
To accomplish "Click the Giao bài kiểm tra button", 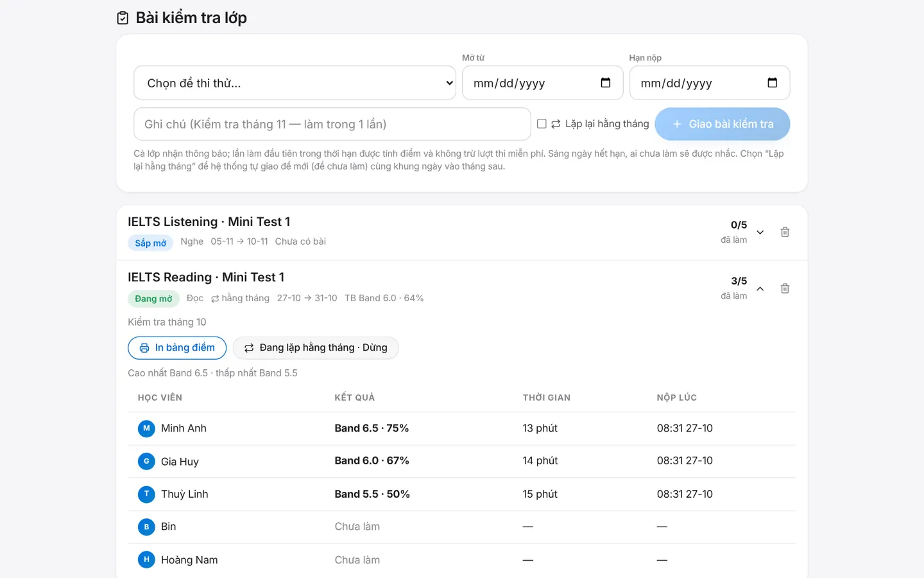I will (x=723, y=124).
